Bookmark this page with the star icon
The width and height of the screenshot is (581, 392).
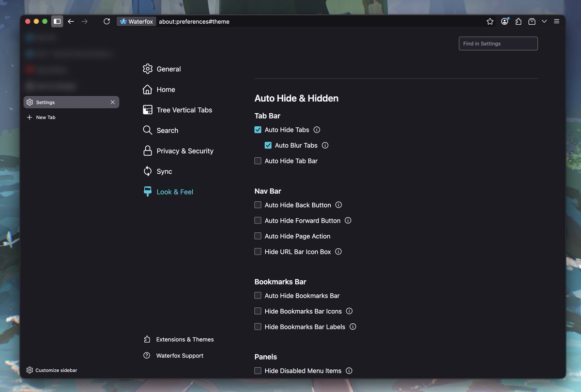coord(490,21)
